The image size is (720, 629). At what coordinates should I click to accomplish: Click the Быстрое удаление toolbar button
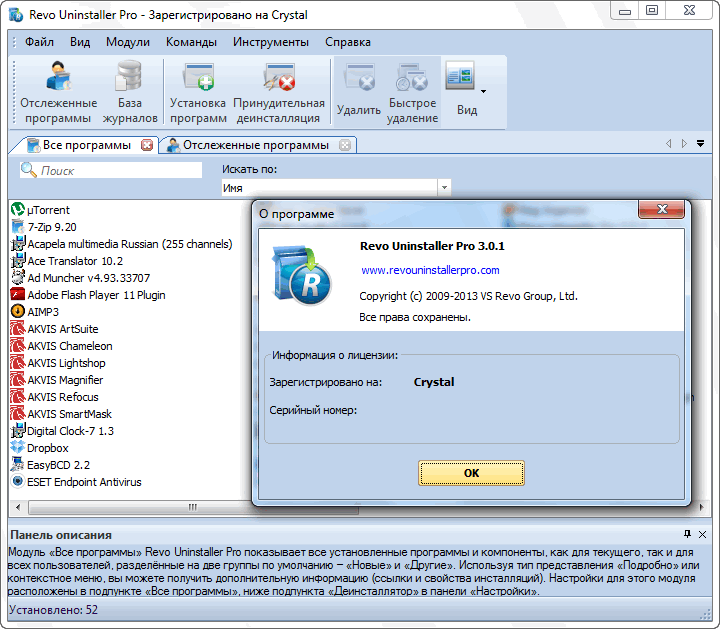click(x=412, y=92)
